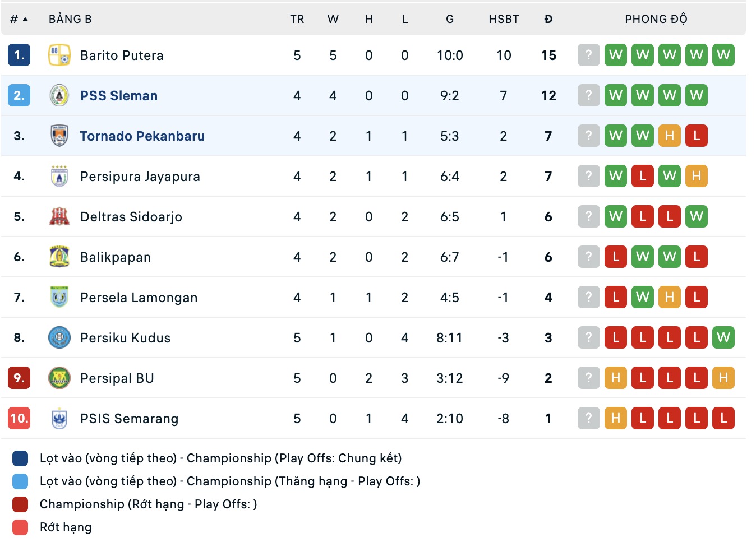Click the Persipal BU team name
Viewport: 756px width, 547px height.
click(x=117, y=378)
